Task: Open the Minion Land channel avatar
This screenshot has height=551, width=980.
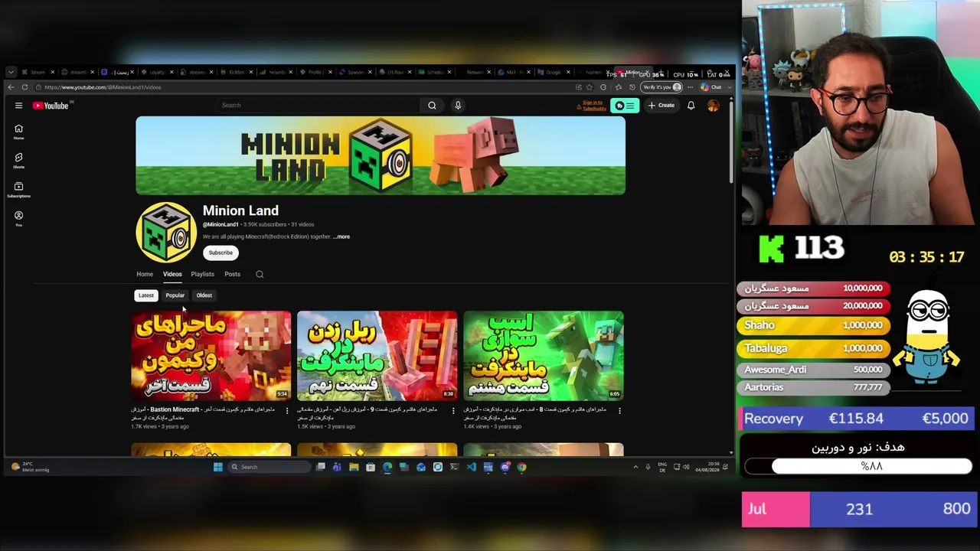Action: point(166,232)
